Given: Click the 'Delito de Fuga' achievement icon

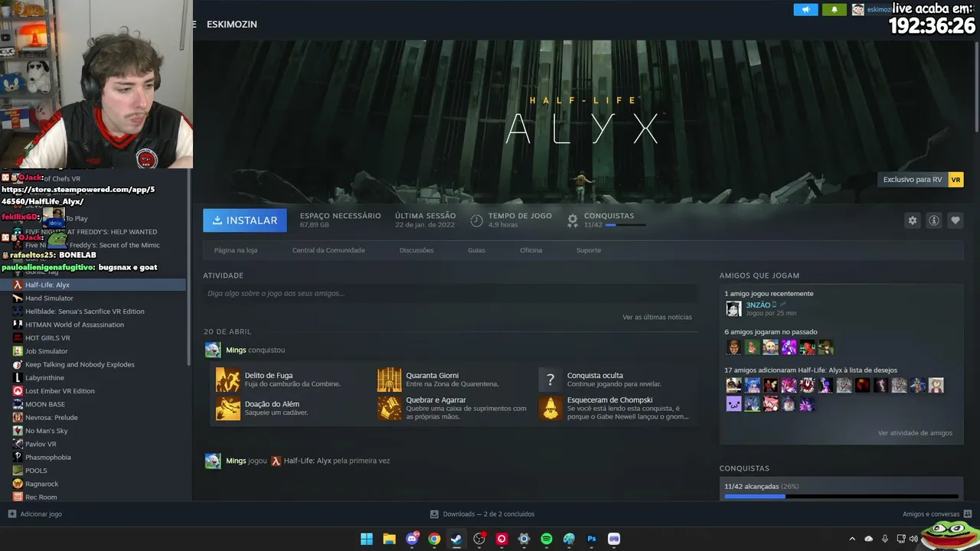Looking at the screenshot, I should (x=227, y=380).
